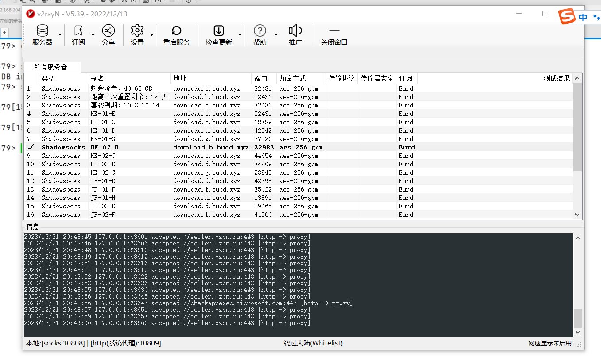
Task: Click 关闭窗口 close window toolbar button
Action: [334, 35]
